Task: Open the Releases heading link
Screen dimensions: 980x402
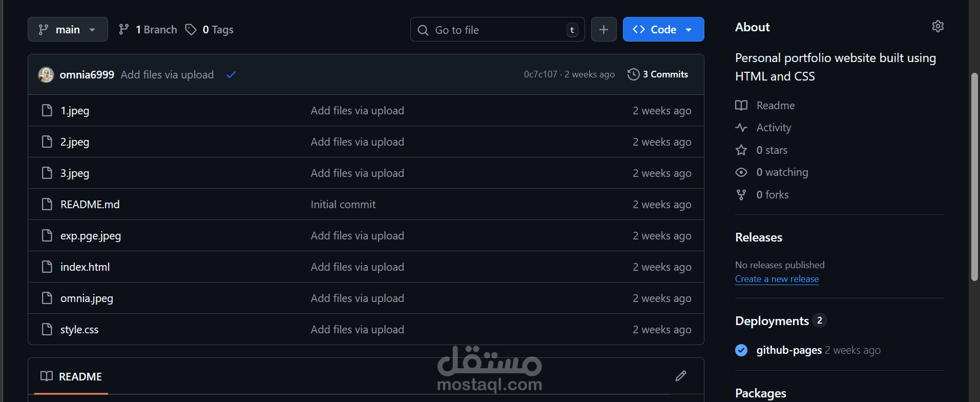Action: click(x=759, y=237)
